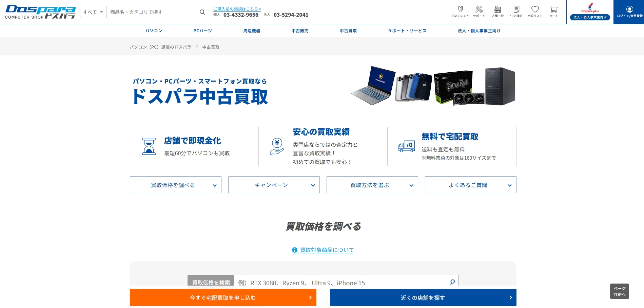Open the 周辺機器 menu
The width and height of the screenshot is (644, 308).
(x=252, y=31)
